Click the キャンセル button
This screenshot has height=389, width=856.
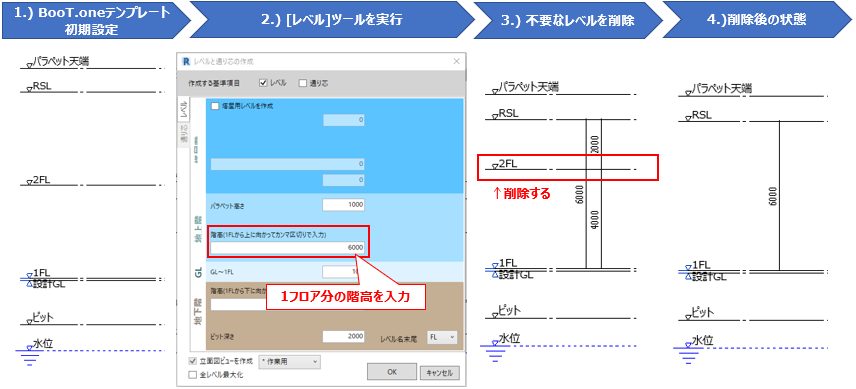(x=439, y=373)
